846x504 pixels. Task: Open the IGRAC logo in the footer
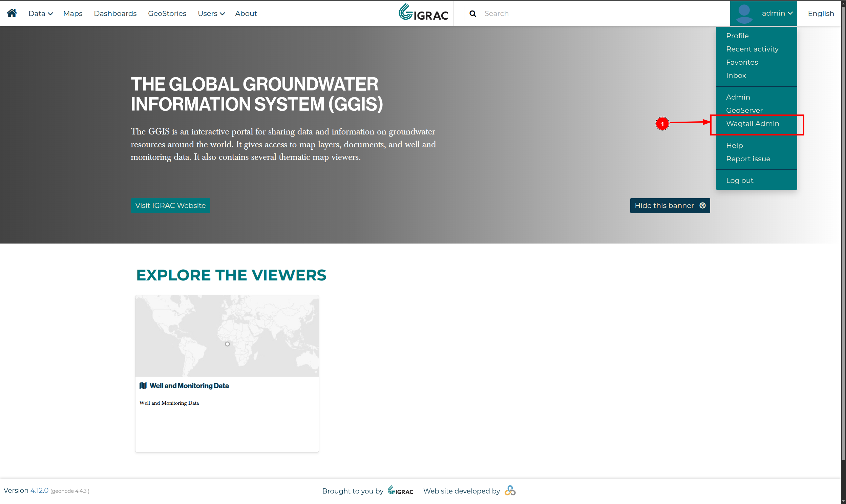(x=401, y=490)
